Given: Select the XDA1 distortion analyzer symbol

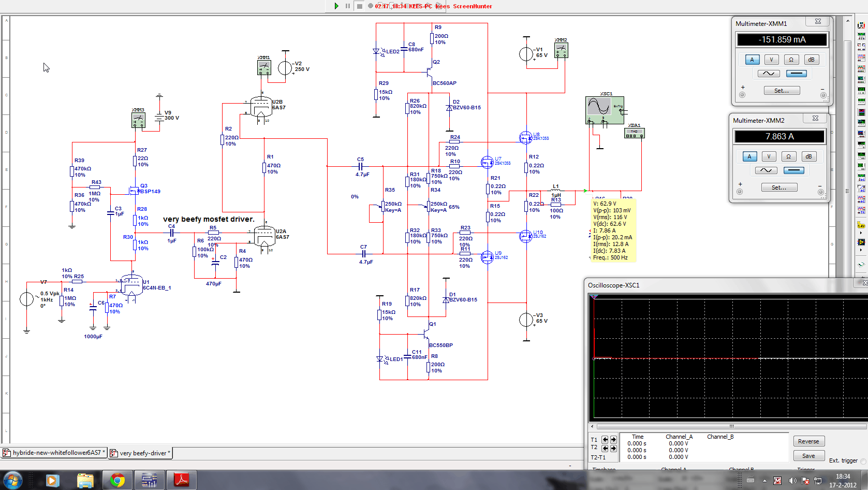Looking at the screenshot, I should click(x=634, y=133).
